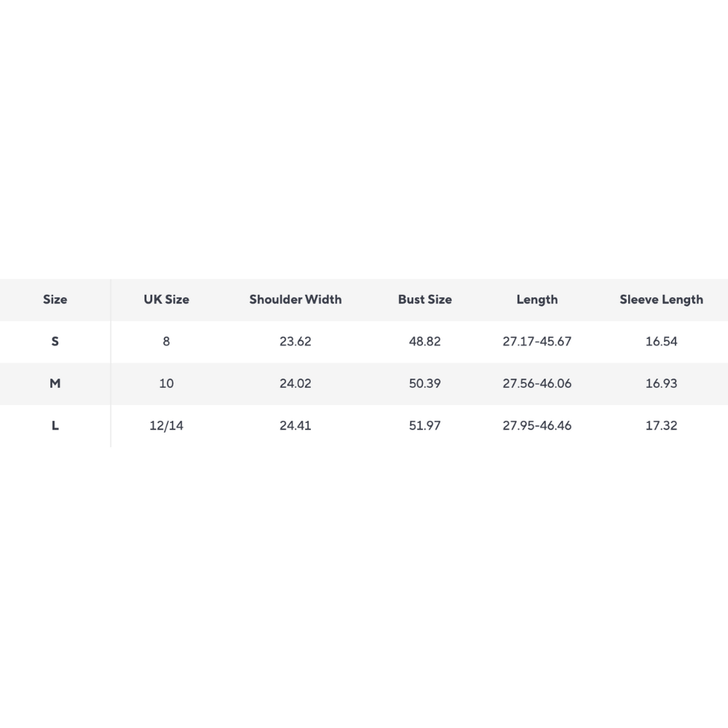Select the 27.17-45.67 length range
The image size is (728, 728).
click(x=537, y=341)
